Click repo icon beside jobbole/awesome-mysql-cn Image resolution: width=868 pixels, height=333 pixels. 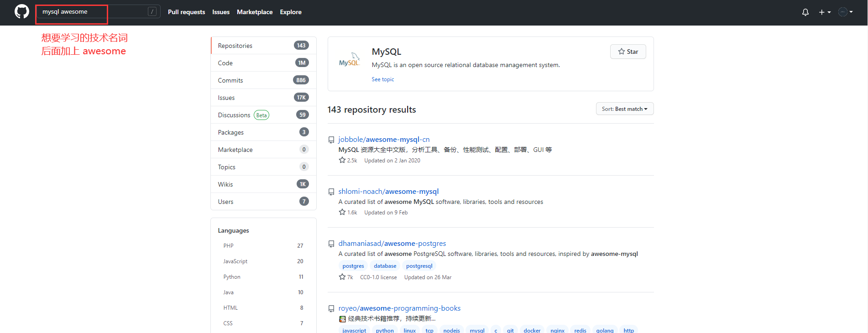tap(331, 140)
